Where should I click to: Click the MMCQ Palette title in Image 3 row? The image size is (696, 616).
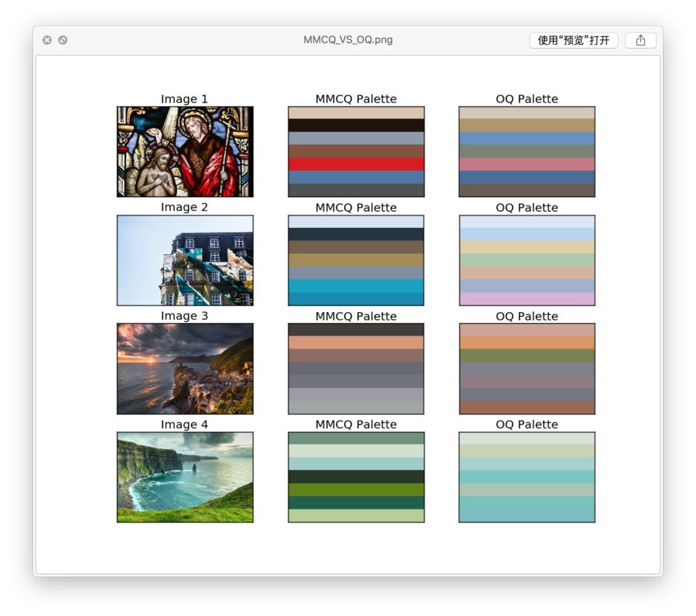[356, 316]
